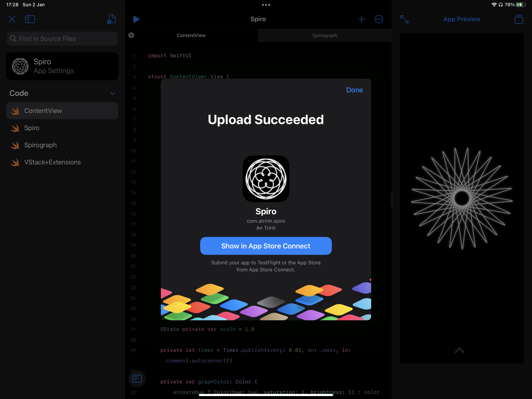Switch to the Spirograph tab
The width and height of the screenshot is (532, 399).
click(325, 35)
